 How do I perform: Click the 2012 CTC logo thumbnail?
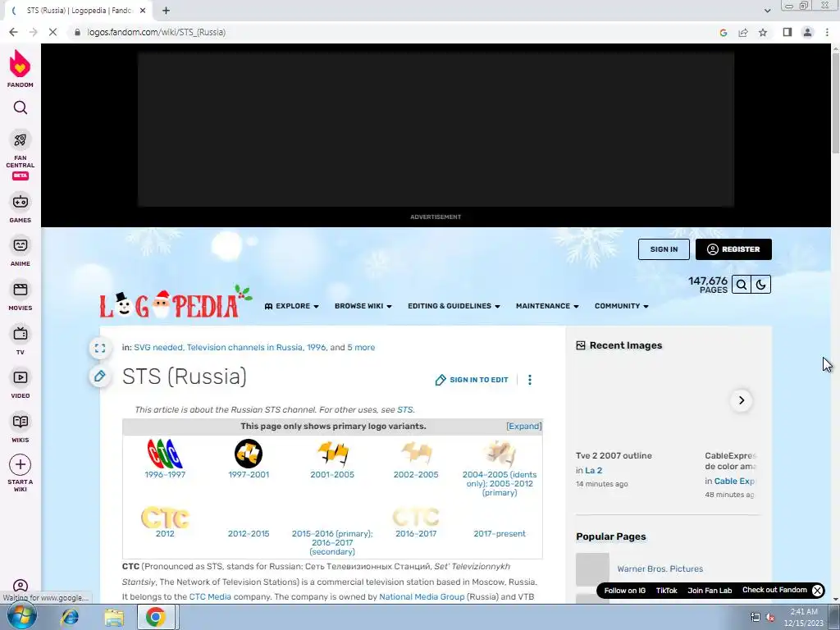pyautogui.click(x=165, y=518)
